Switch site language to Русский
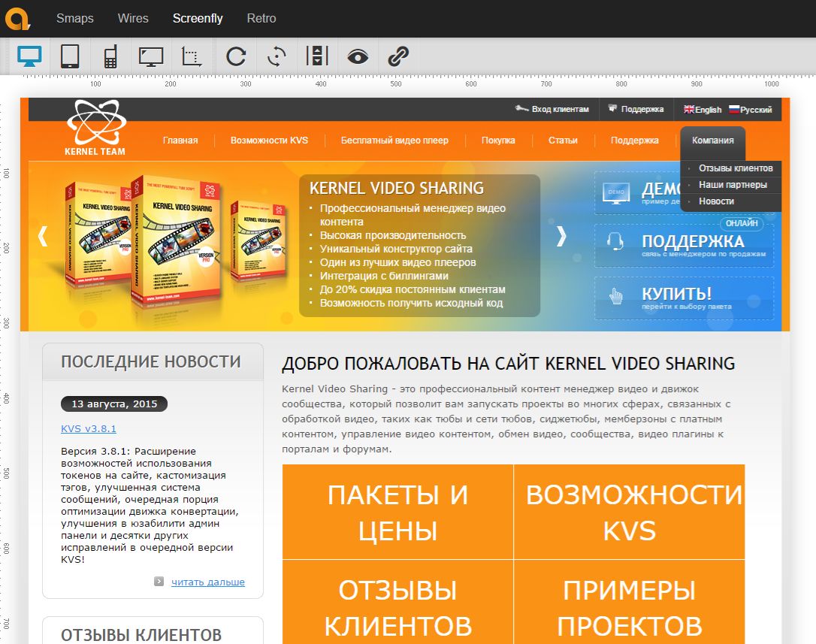The height and width of the screenshot is (644, 816). [x=751, y=110]
